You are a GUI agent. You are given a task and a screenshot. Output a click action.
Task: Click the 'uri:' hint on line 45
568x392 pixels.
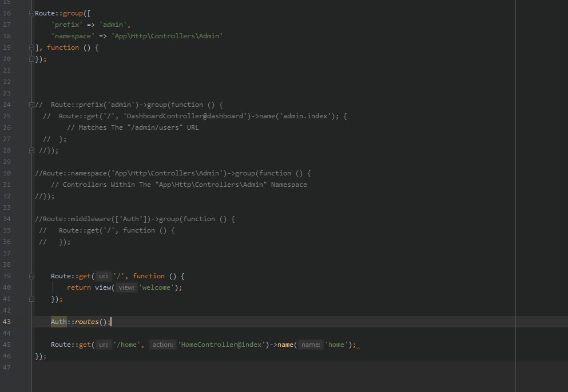tap(104, 345)
